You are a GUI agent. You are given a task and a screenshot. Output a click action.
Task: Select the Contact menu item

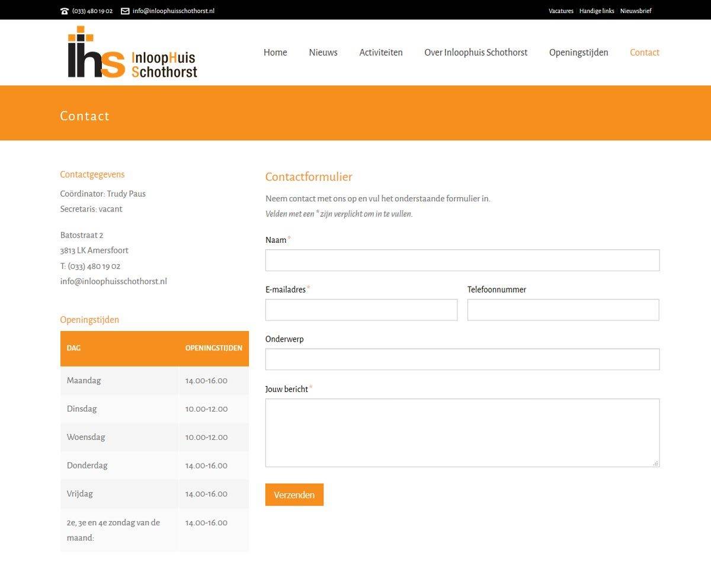pos(644,52)
